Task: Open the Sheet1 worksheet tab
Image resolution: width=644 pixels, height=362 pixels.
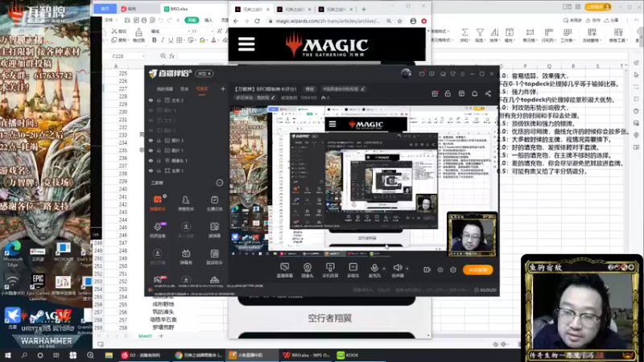Action: tap(145, 336)
